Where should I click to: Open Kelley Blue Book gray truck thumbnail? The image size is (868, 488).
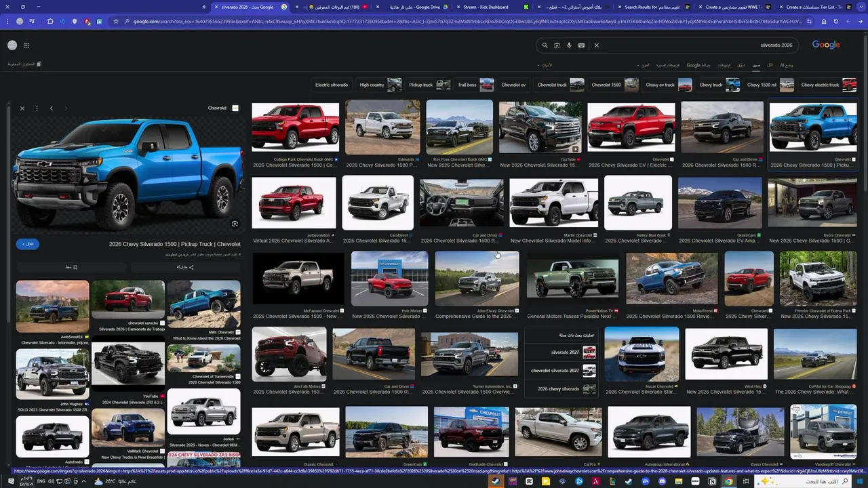tap(637, 203)
